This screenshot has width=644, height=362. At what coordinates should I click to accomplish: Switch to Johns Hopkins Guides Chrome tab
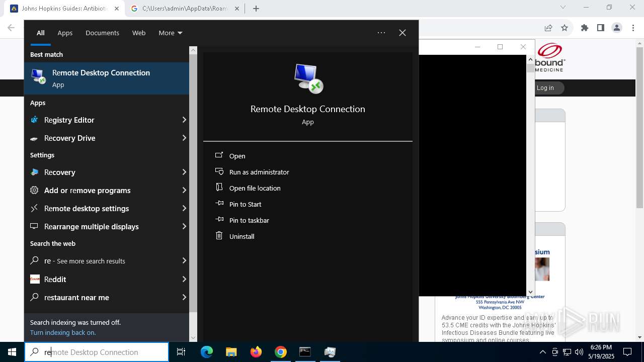point(64,8)
